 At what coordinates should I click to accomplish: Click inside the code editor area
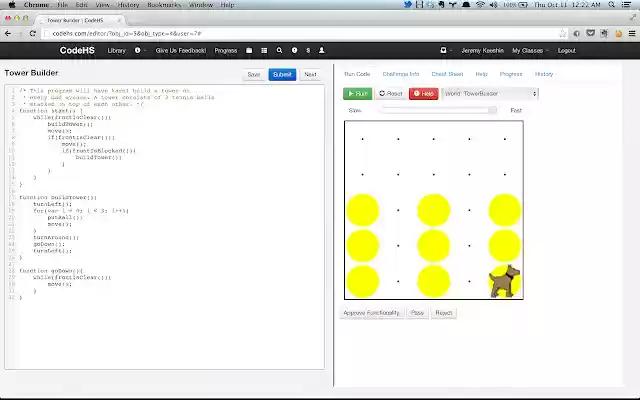(x=164, y=227)
